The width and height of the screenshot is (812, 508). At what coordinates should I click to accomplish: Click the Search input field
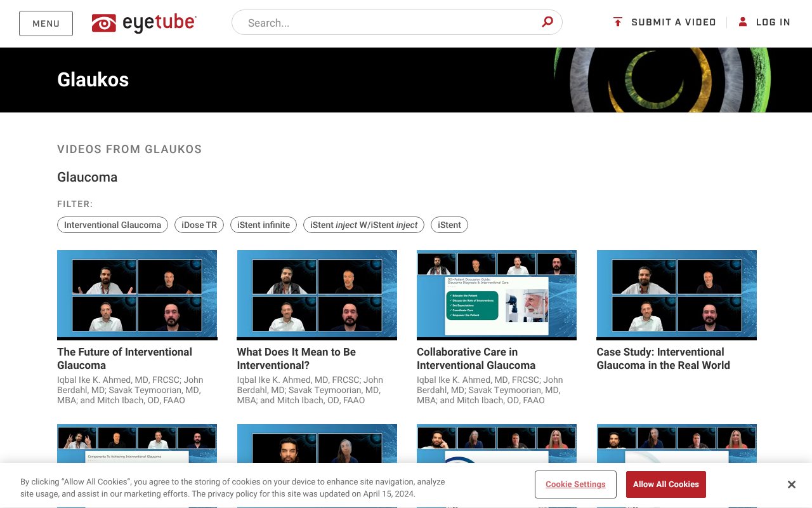tap(381, 22)
